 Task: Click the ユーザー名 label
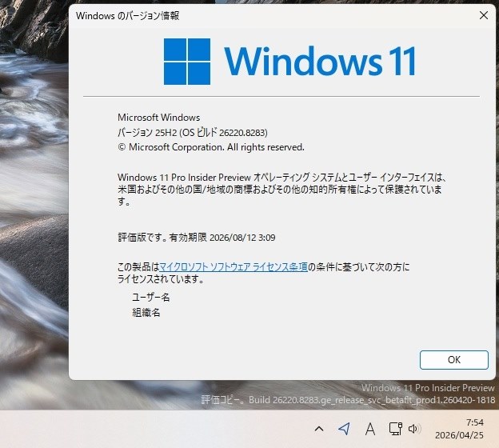click(x=151, y=298)
